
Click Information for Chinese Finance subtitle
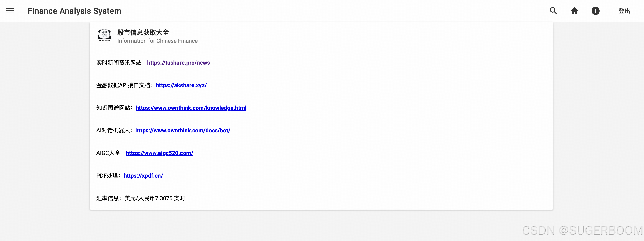pos(157,41)
